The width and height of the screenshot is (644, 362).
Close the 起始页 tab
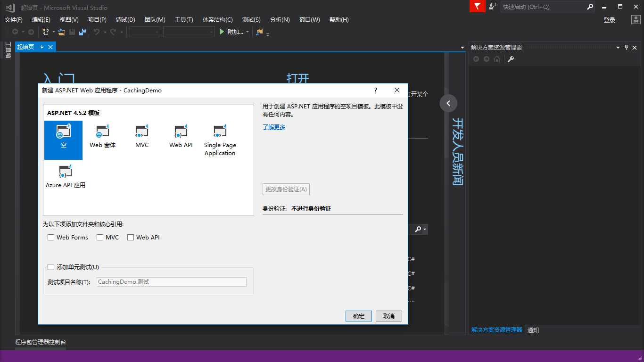coord(50,47)
